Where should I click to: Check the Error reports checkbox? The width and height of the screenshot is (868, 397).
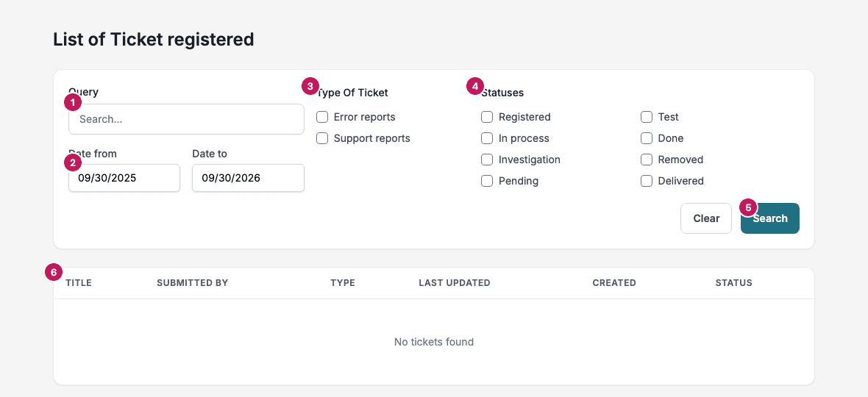322,117
